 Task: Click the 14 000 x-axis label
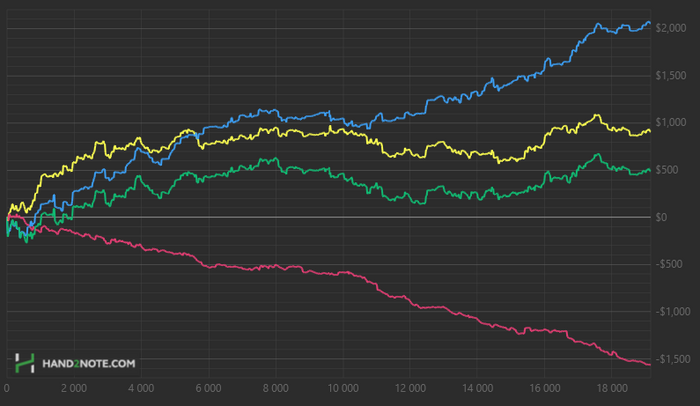coord(477,388)
